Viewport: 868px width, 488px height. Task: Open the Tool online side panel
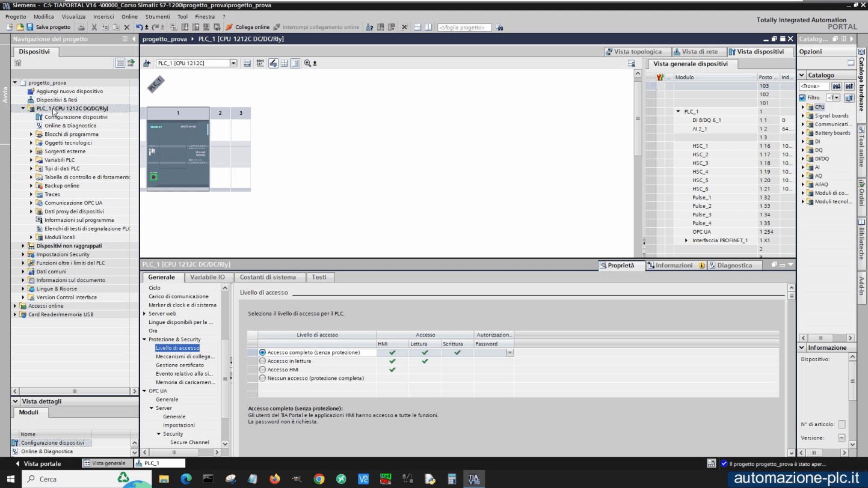[861, 137]
